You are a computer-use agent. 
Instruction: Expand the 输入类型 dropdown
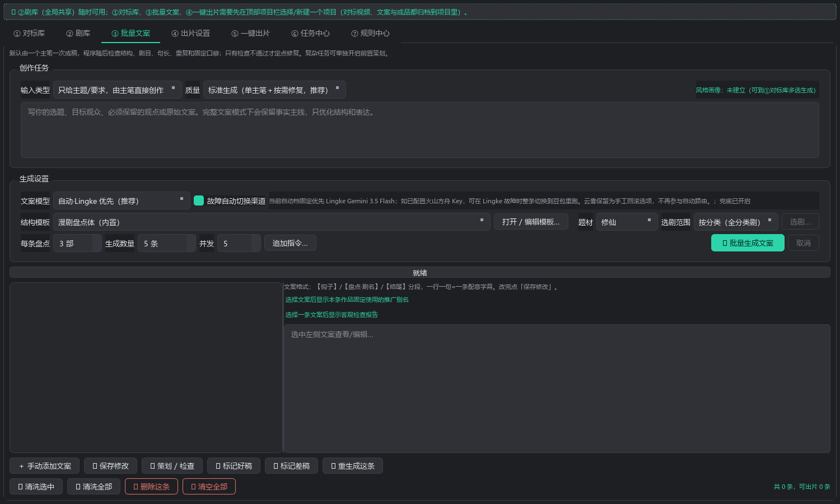(x=118, y=90)
